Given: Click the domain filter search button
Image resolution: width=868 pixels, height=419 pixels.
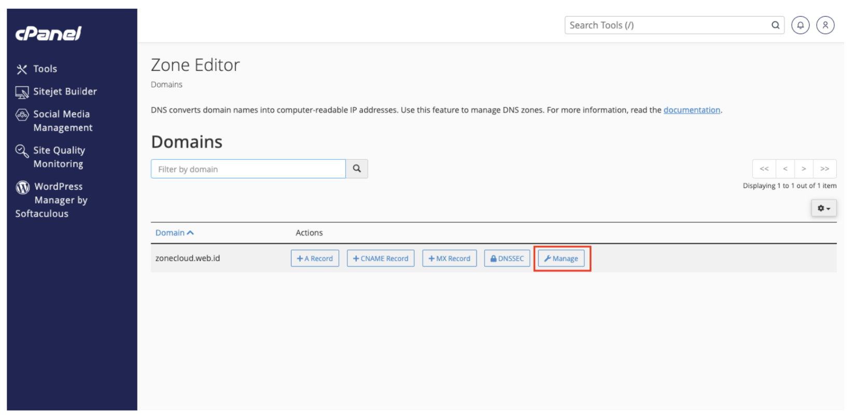Looking at the screenshot, I should 357,169.
